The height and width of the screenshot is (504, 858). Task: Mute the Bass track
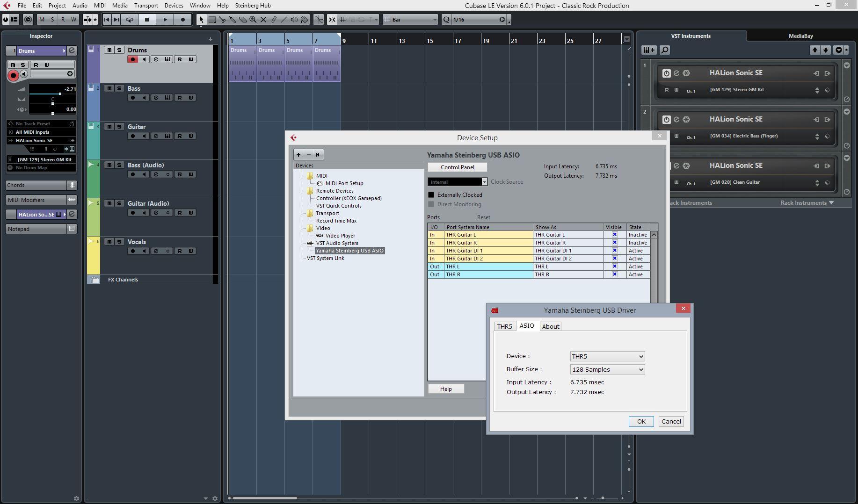click(109, 88)
